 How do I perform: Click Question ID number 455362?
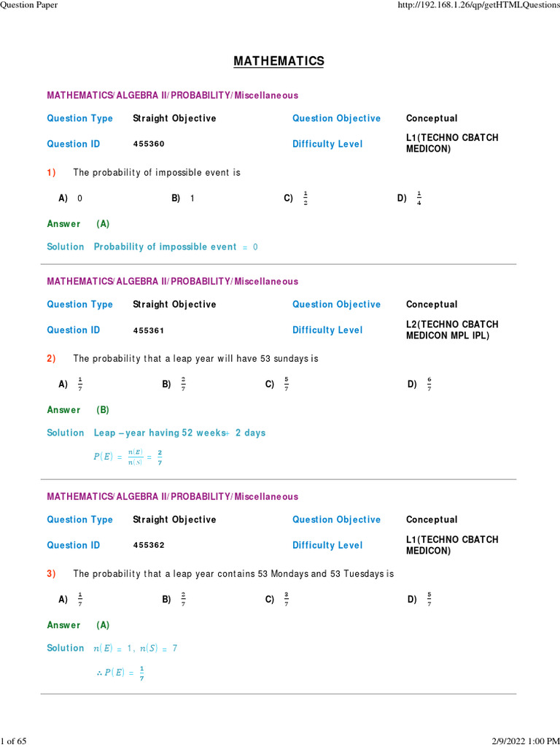[x=149, y=546]
